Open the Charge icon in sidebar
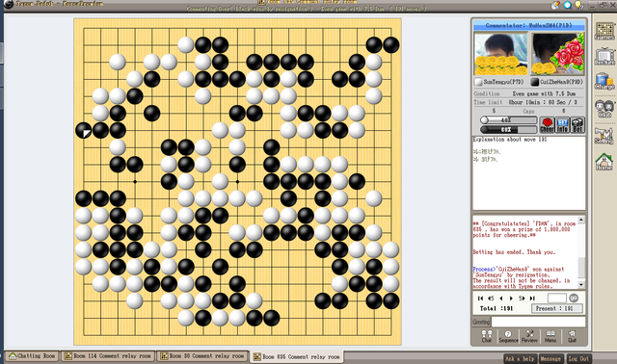617x364 pixels. tap(604, 82)
